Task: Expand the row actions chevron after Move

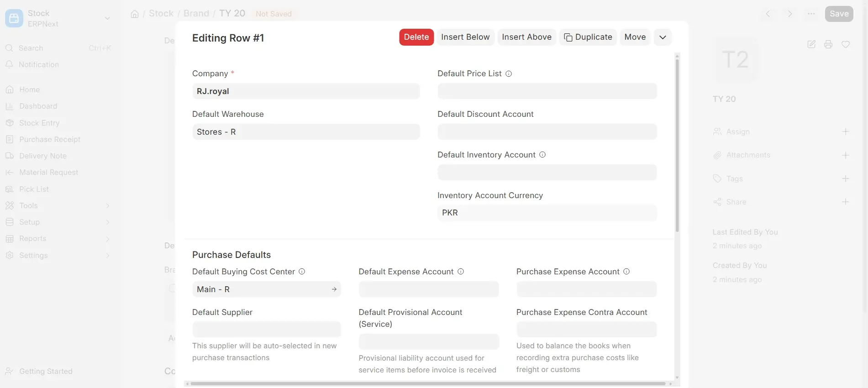Action: 663,37
